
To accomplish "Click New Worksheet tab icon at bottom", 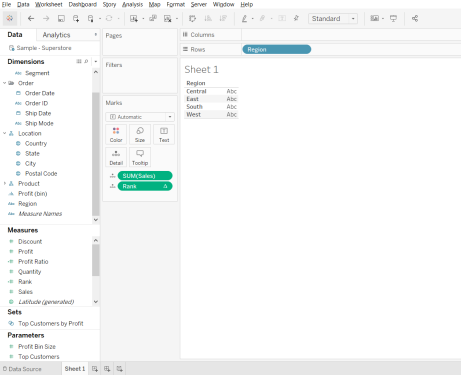I will pos(95,369).
